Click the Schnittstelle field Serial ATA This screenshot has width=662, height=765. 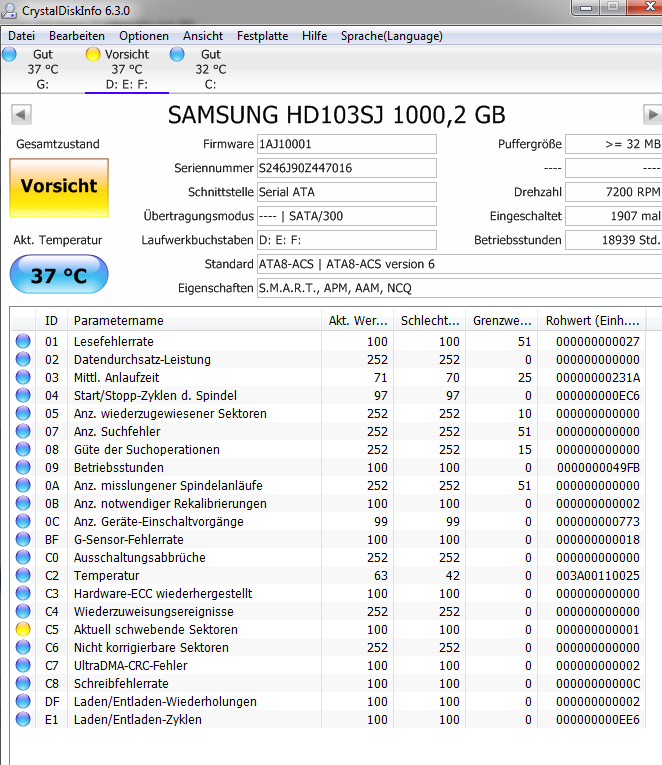pos(347,192)
